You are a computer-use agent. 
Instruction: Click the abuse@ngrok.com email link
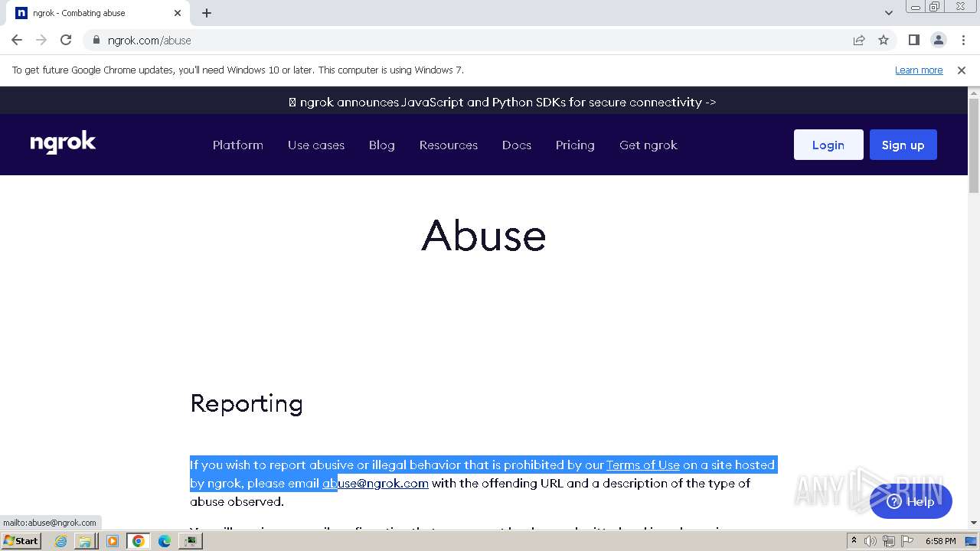point(375,483)
